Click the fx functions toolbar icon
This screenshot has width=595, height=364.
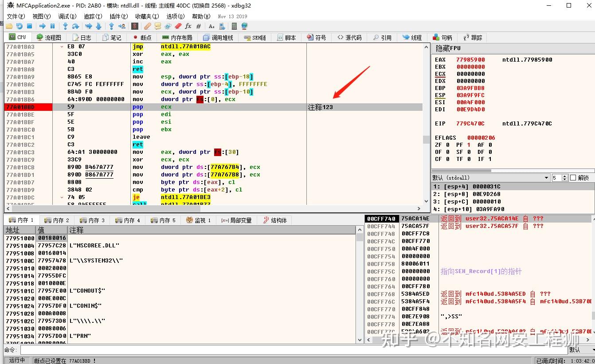point(188,27)
